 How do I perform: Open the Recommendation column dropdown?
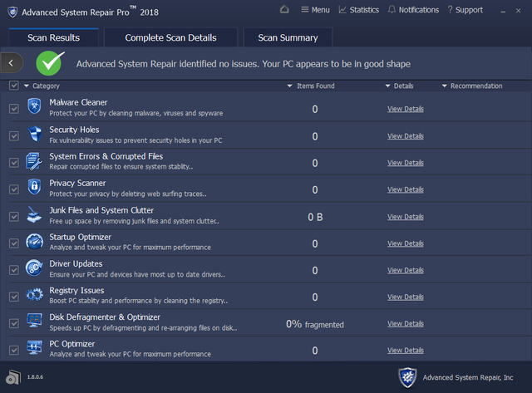tap(445, 86)
